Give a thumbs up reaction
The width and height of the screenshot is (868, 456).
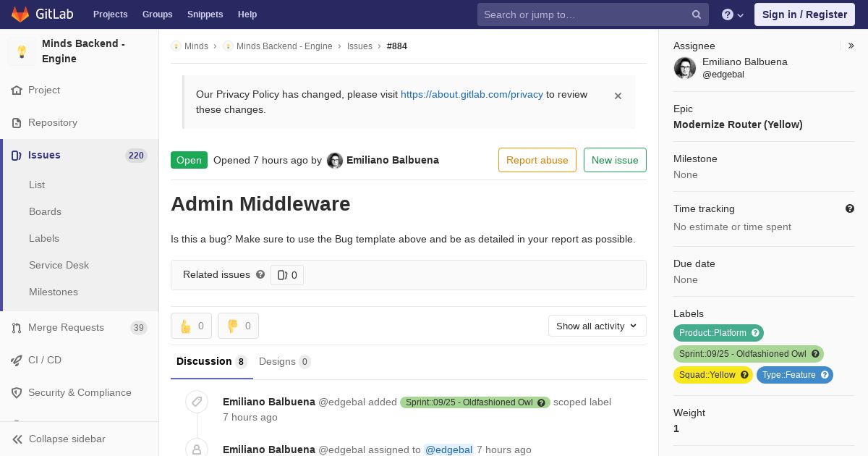[192, 326]
